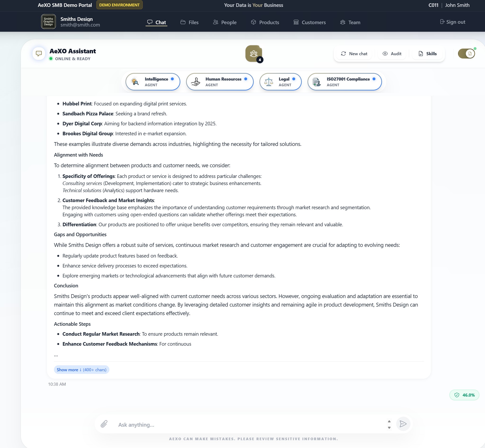Click the up stepper beside message input
Image resolution: width=485 pixels, height=448 pixels.
click(x=389, y=421)
